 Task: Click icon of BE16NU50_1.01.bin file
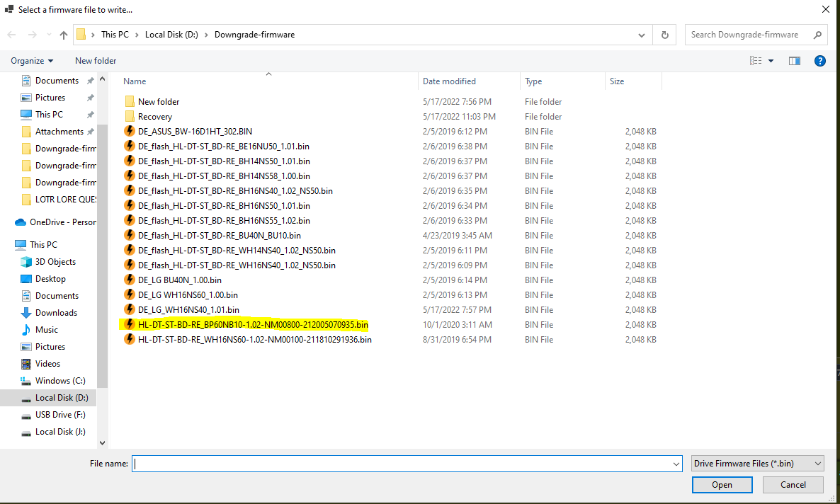[x=129, y=147]
